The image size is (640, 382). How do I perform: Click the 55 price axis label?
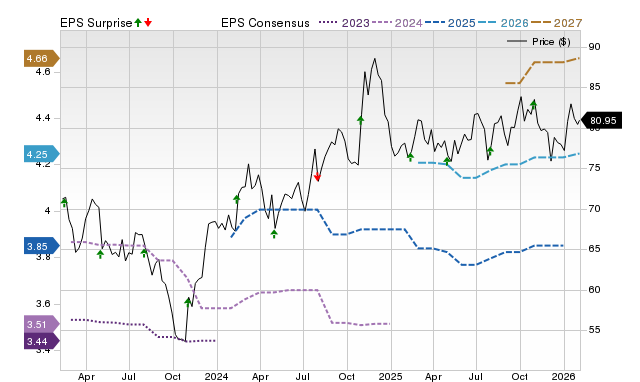coord(594,329)
